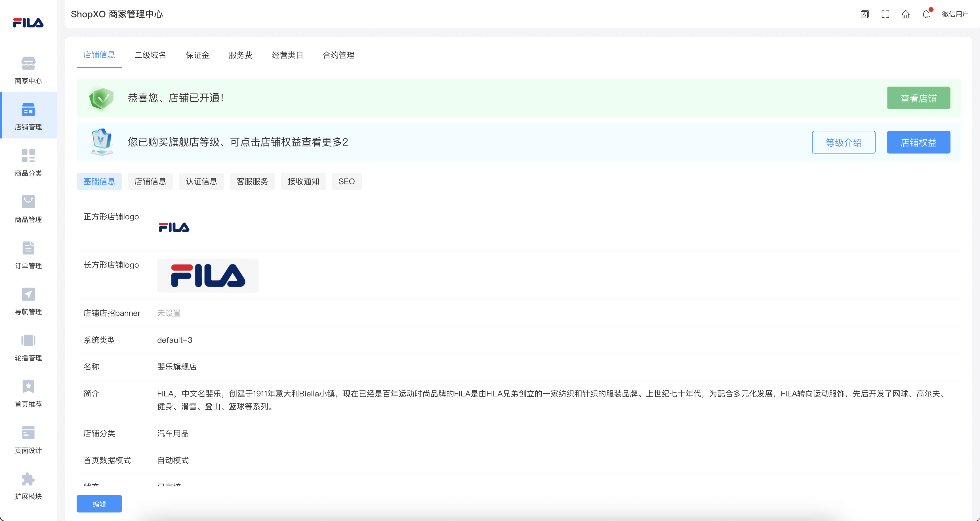
Task: Click the blue 店铺权益 button
Action: pyautogui.click(x=918, y=142)
